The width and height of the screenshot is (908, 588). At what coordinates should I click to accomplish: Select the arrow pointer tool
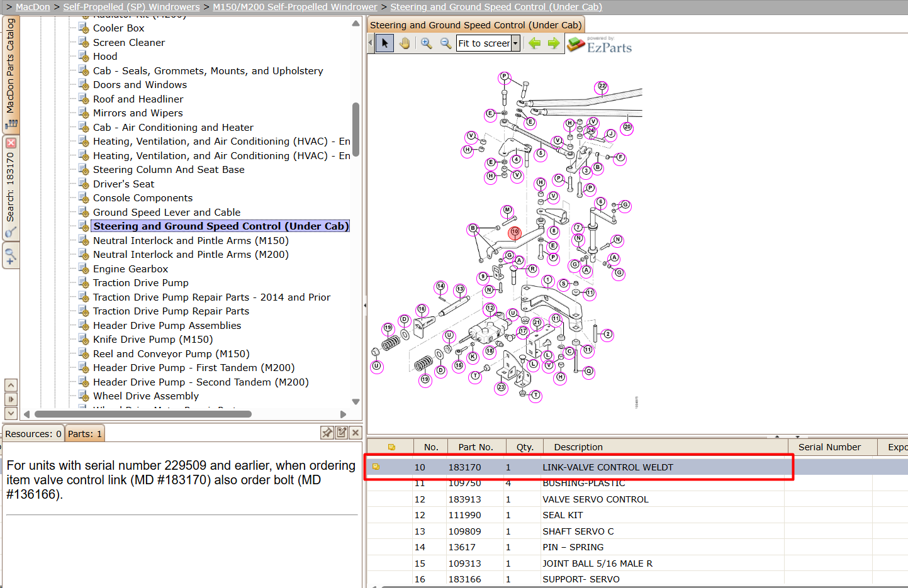click(x=384, y=43)
